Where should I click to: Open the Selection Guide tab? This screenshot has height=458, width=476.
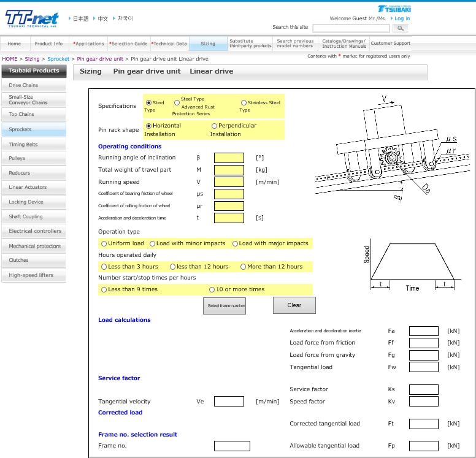coord(128,44)
